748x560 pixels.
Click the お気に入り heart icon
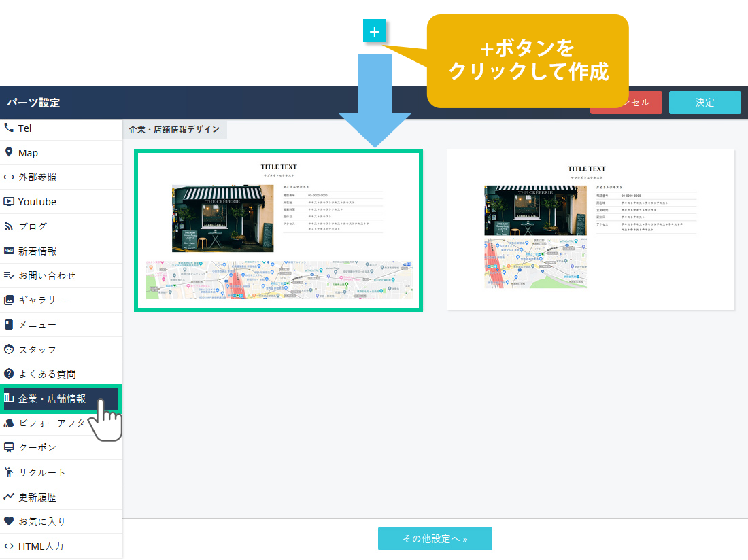click(x=9, y=521)
